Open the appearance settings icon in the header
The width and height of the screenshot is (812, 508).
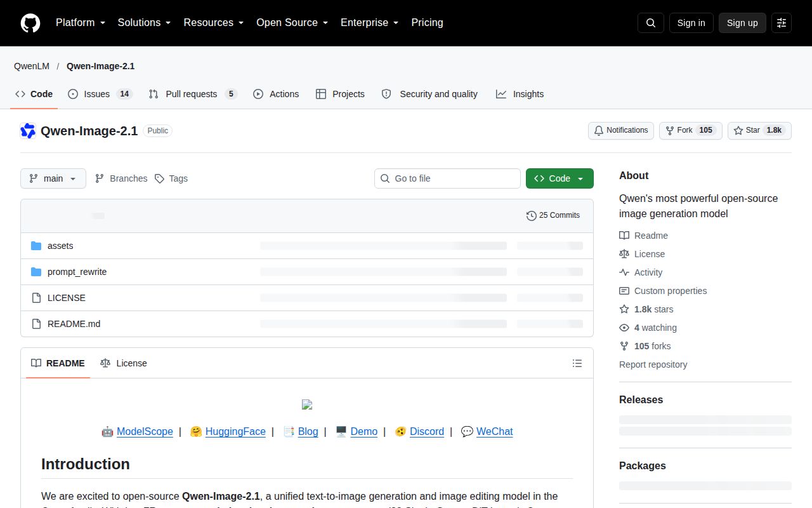tap(782, 23)
